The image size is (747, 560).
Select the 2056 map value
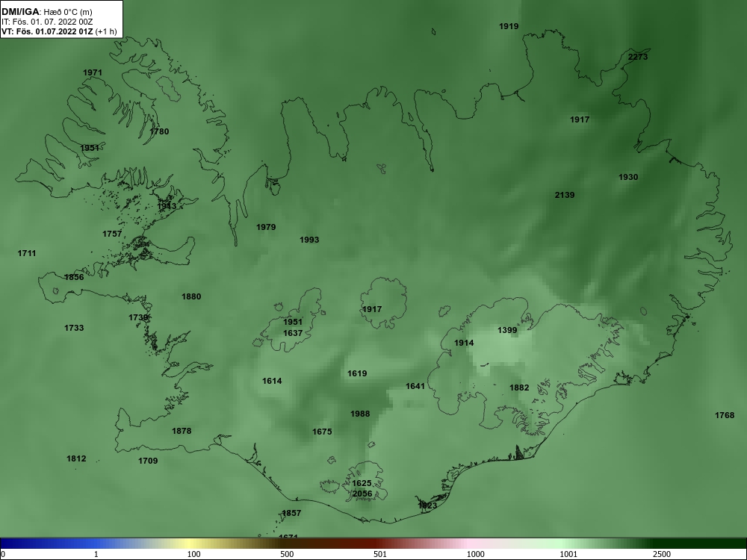pyautogui.click(x=362, y=494)
